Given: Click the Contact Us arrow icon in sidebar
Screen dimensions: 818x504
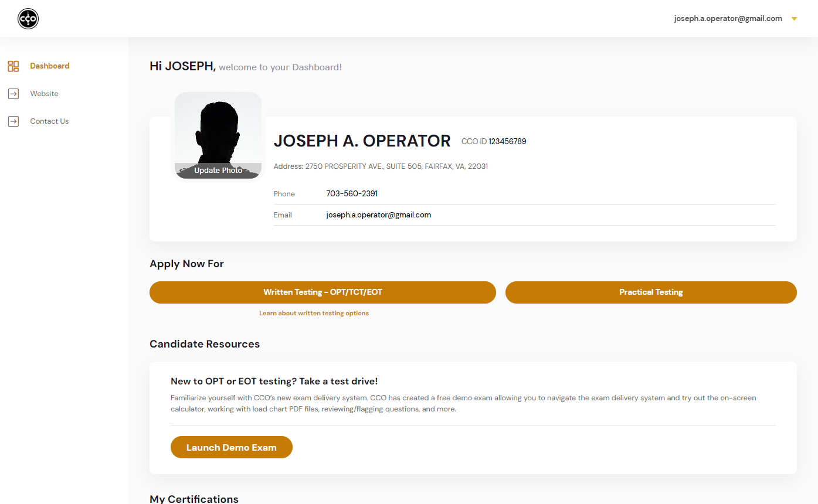Looking at the screenshot, I should (x=13, y=121).
